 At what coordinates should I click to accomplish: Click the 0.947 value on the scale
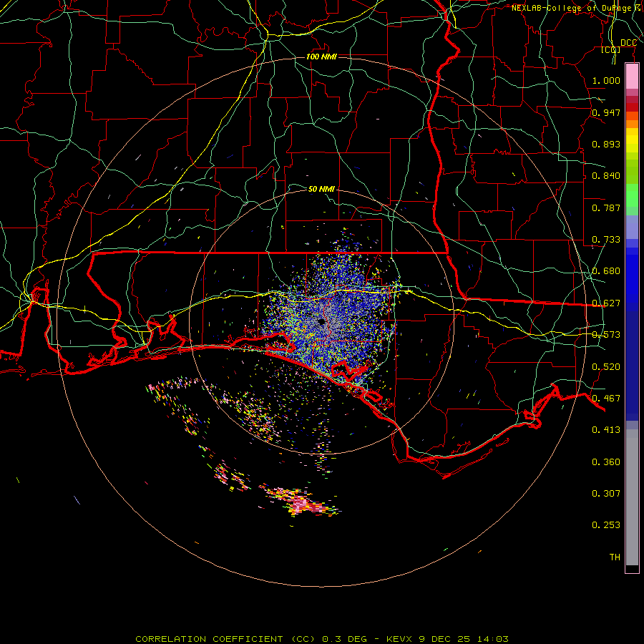[x=606, y=112]
